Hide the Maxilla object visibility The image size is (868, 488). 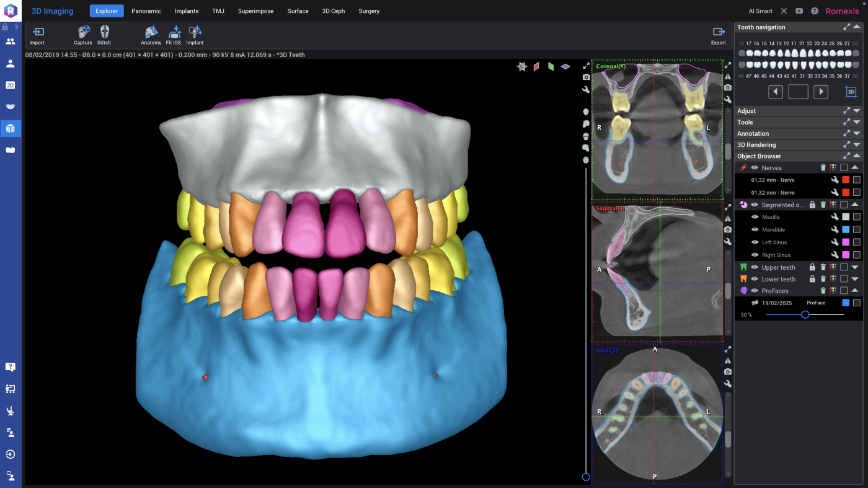pos(755,217)
